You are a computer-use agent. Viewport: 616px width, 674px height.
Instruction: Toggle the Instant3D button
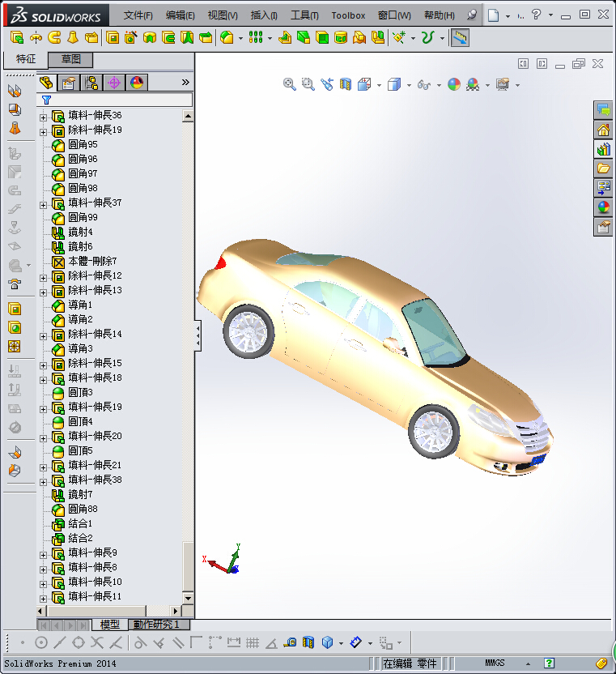(x=460, y=38)
